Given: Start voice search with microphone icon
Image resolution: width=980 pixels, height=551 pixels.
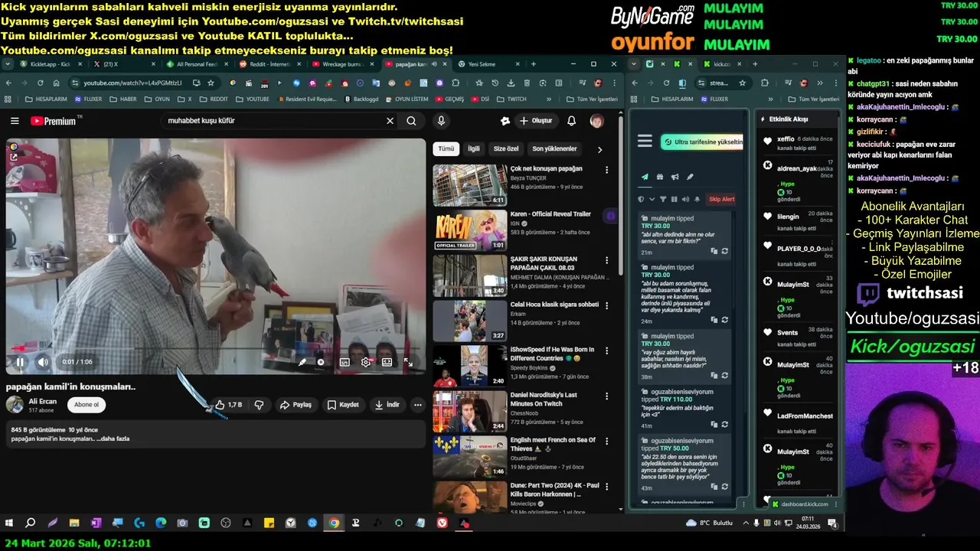Looking at the screenshot, I should click(441, 121).
